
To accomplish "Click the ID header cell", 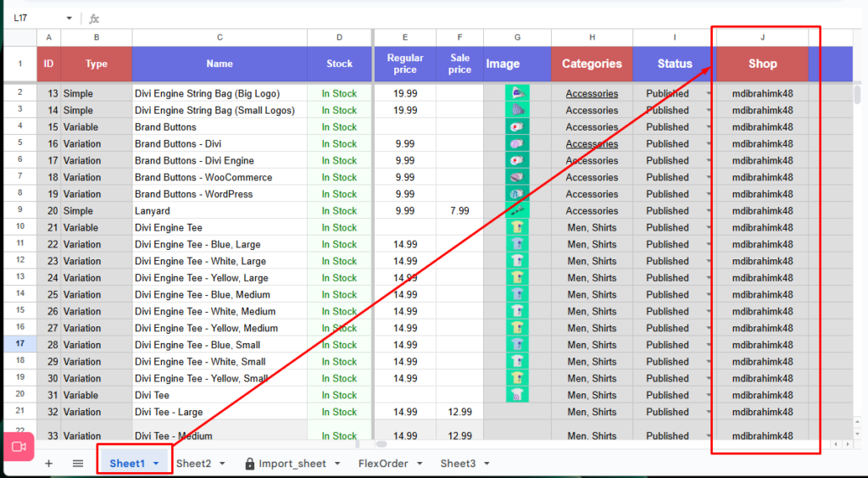I will [48, 64].
